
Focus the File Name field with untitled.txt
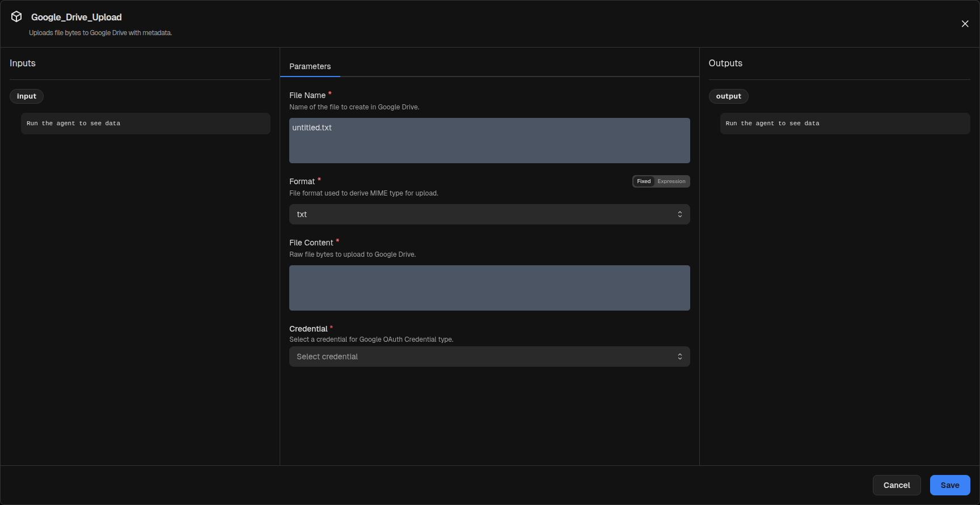coord(489,141)
